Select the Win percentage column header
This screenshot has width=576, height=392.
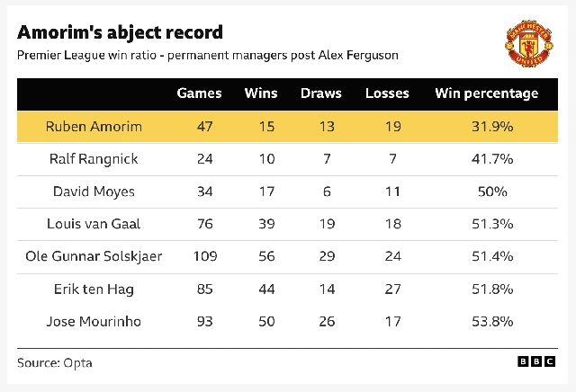click(x=487, y=94)
